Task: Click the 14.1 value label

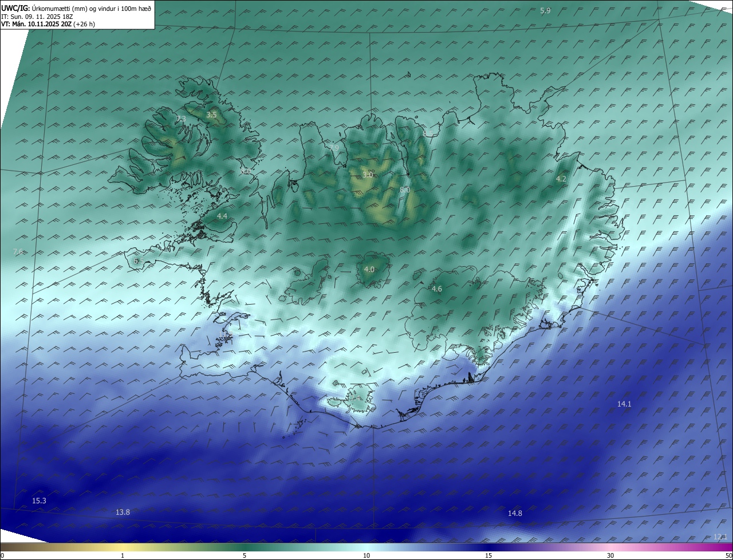Action: pyautogui.click(x=624, y=404)
